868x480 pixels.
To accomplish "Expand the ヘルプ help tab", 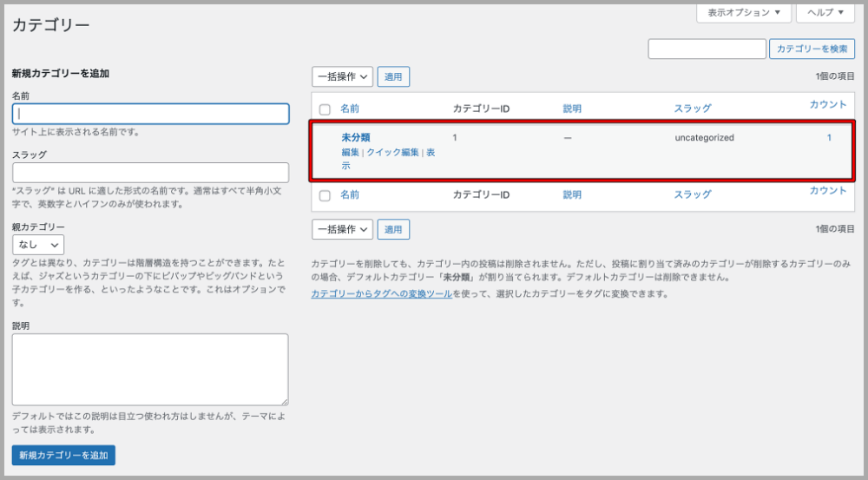I will pyautogui.click(x=825, y=13).
